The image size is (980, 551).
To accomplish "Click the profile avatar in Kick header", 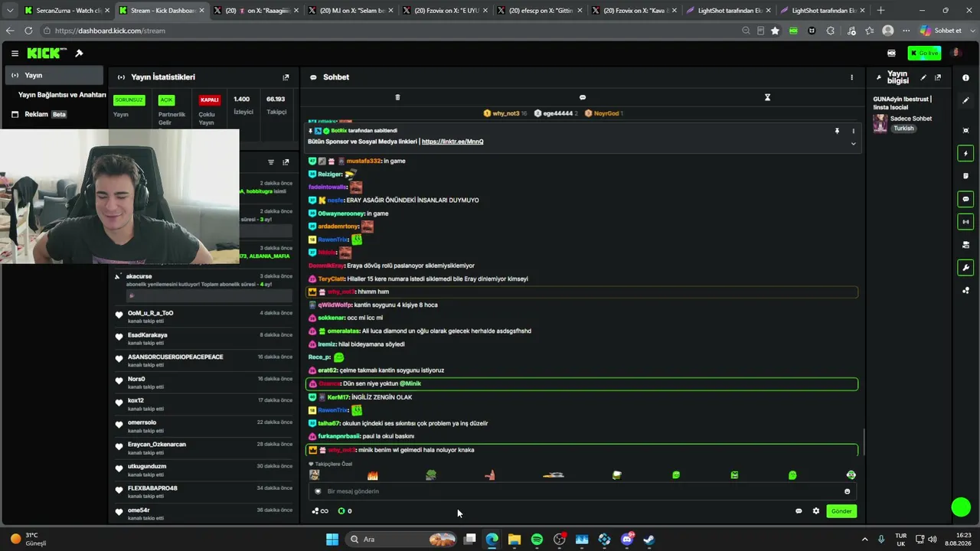I will click(956, 53).
